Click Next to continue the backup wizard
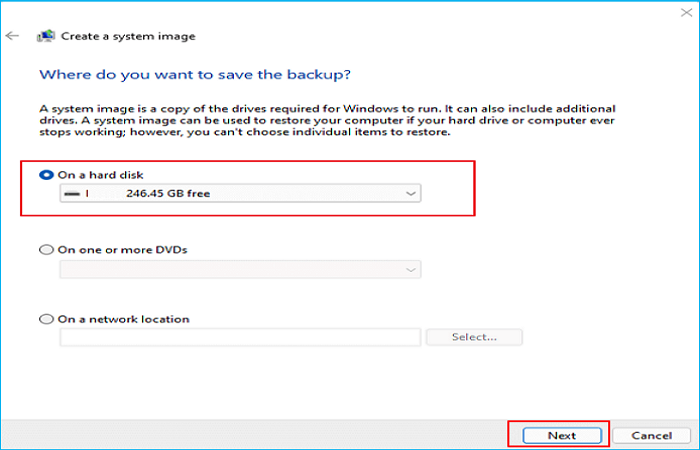Image resolution: width=700 pixels, height=450 pixels. click(562, 435)
